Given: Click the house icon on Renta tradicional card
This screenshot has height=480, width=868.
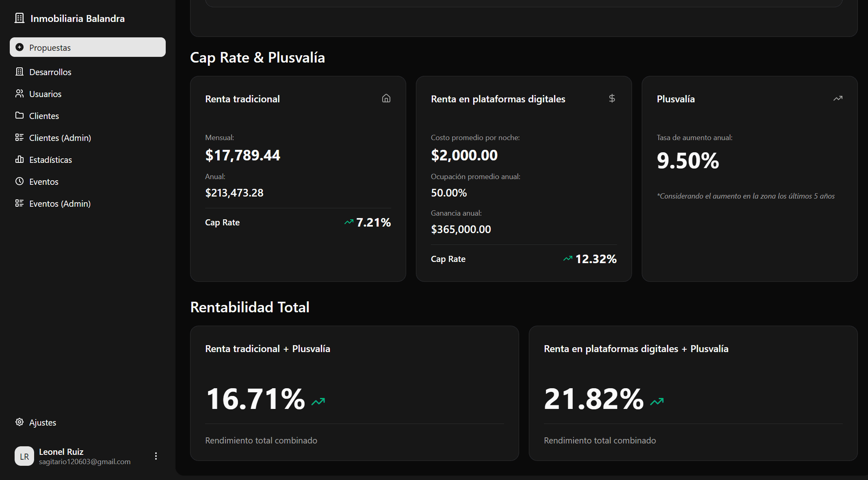Looking at the screenshot, I should 386,98.
